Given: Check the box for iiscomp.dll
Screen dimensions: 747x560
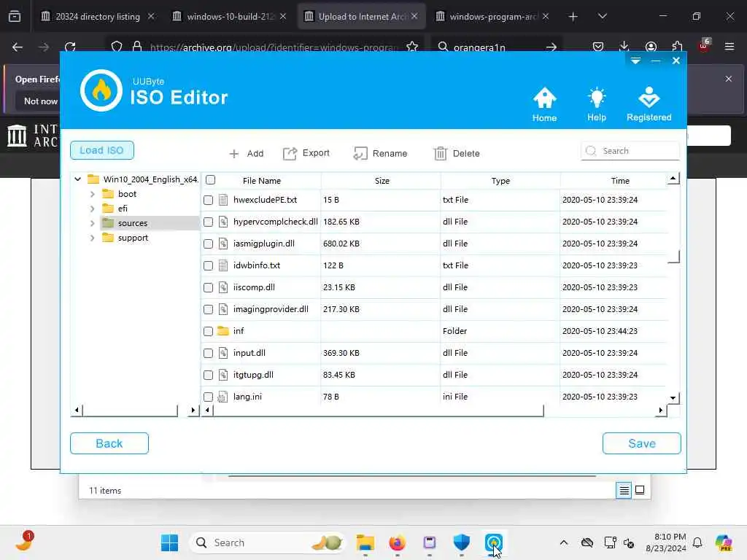Looking at the screenshot, I should click(x=208, y=287).
